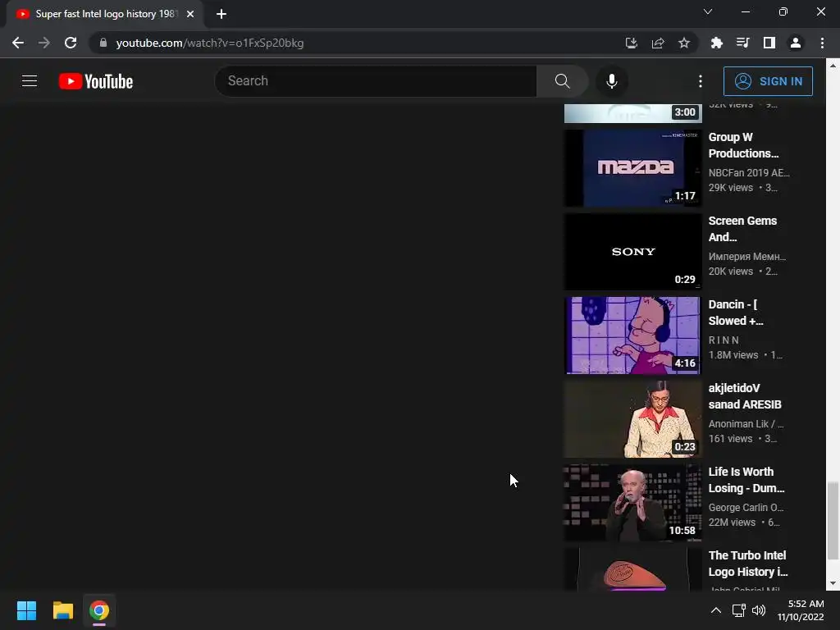This screenshot has height=630, width=840.
Task: Open Dancin - [ Slowed +... title
Action: click(x=736, y=313)
